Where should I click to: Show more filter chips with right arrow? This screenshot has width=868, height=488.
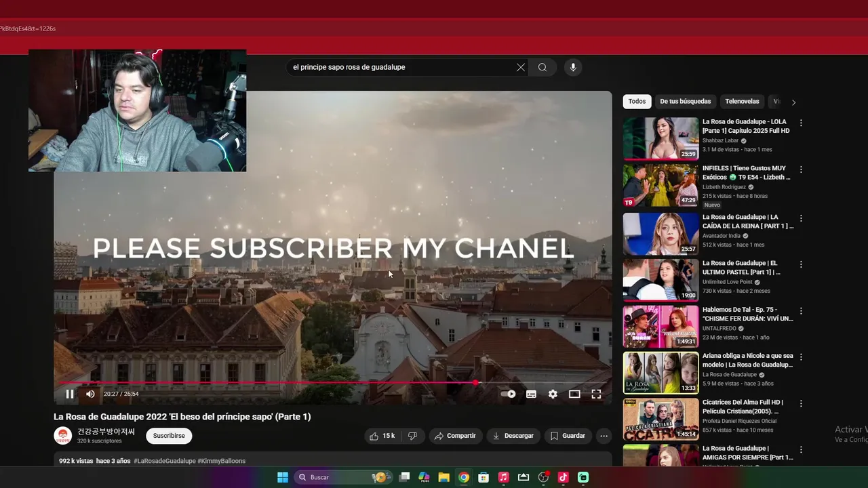click(793, 102)
